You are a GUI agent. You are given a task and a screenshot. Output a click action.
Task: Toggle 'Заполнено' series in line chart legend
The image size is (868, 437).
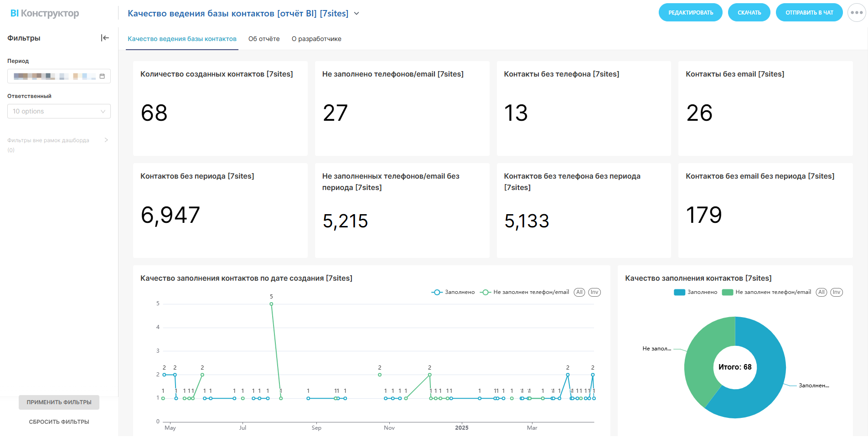point(453,292)
